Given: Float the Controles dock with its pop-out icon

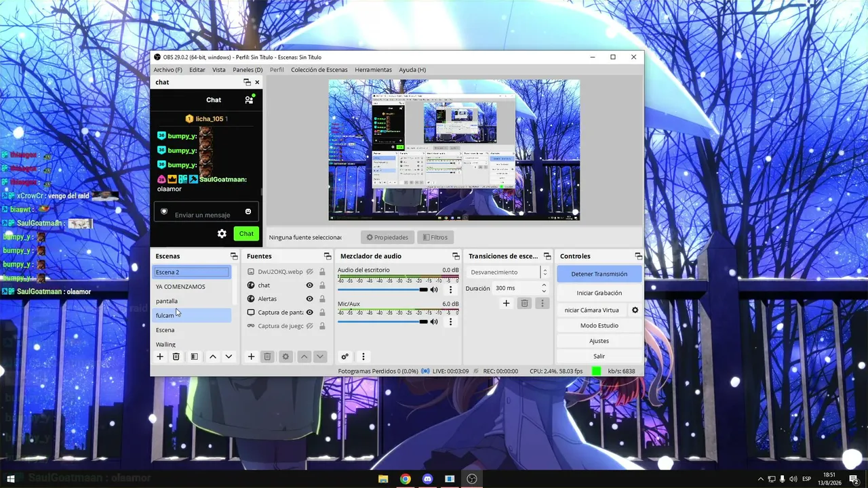Looking at the screenshot, I should 638,256.
